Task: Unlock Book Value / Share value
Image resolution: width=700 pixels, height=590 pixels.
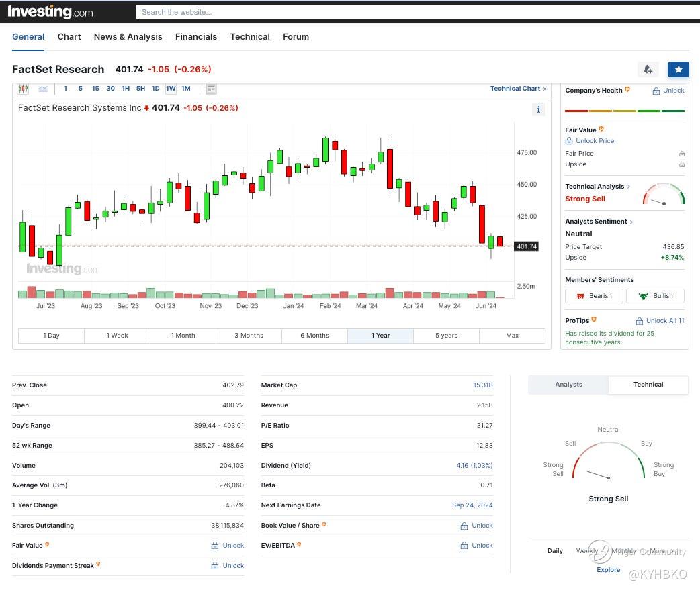Action: pos(476,526)
